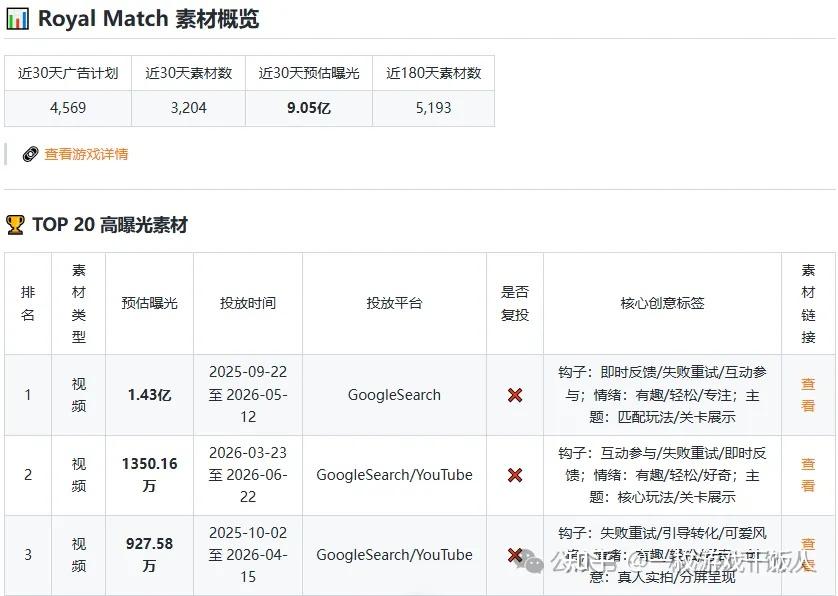The width and height of the screenshot is (838, 596).
Task: Click the 1350.16万 exposure cell
Action: pyautogui.click(x=149, y=475)
